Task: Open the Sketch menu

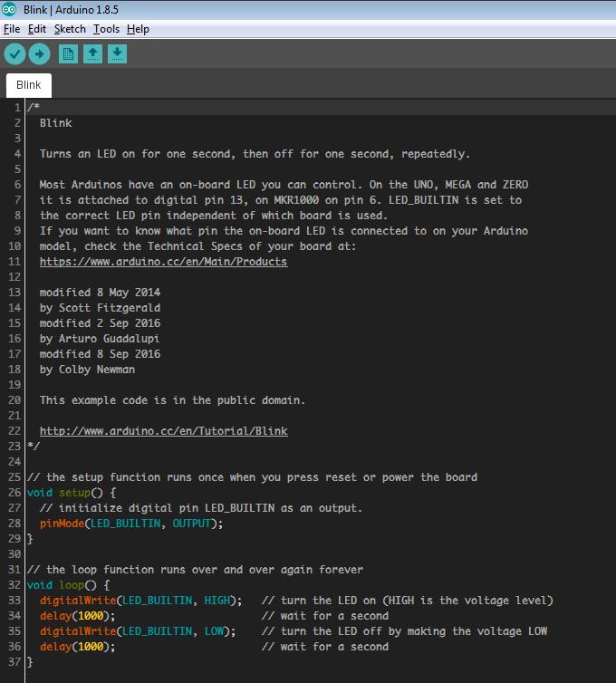Action: tap(70, 29)
